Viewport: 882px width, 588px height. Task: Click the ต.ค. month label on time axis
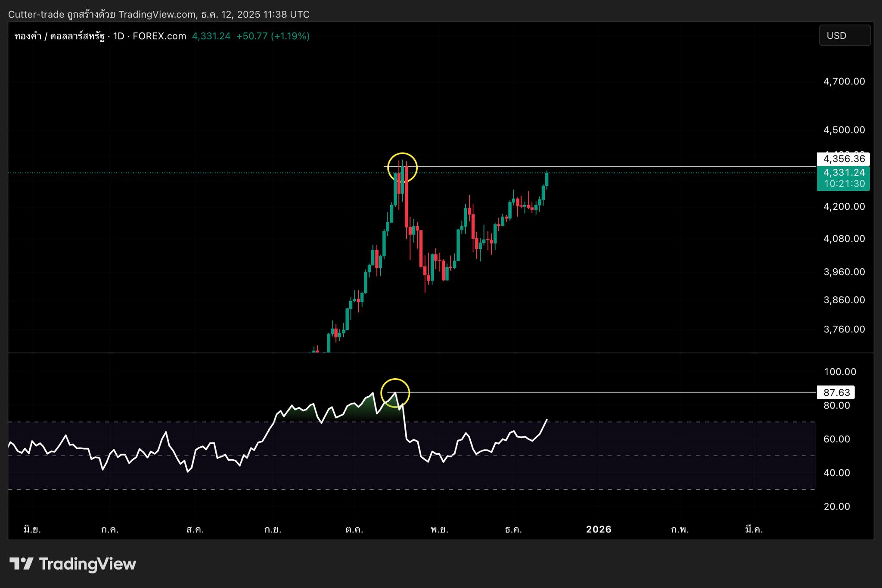point(354,529)
